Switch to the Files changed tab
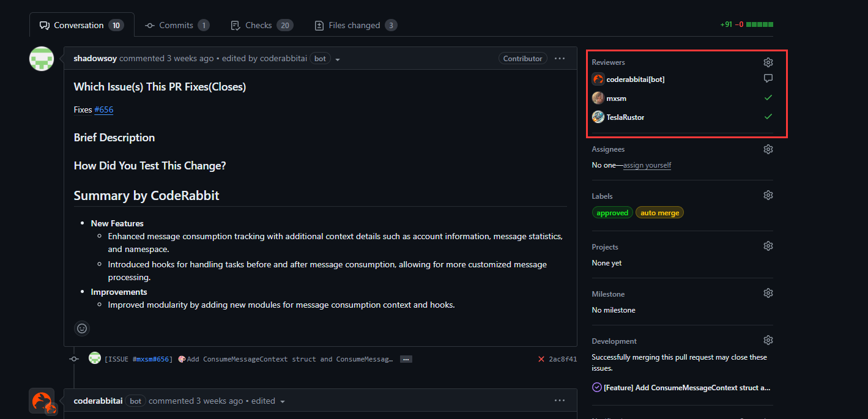 (x=355, y=25)
